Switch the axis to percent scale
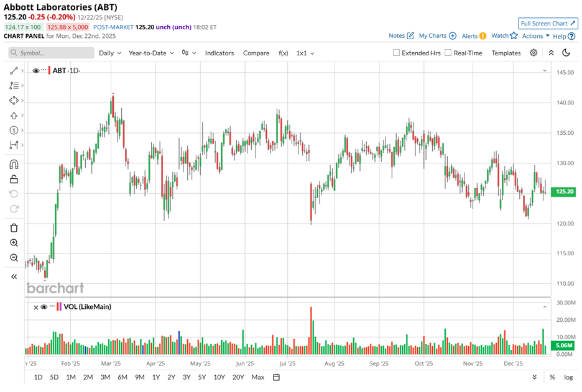 pyautogui.click(x=552, y=377)
